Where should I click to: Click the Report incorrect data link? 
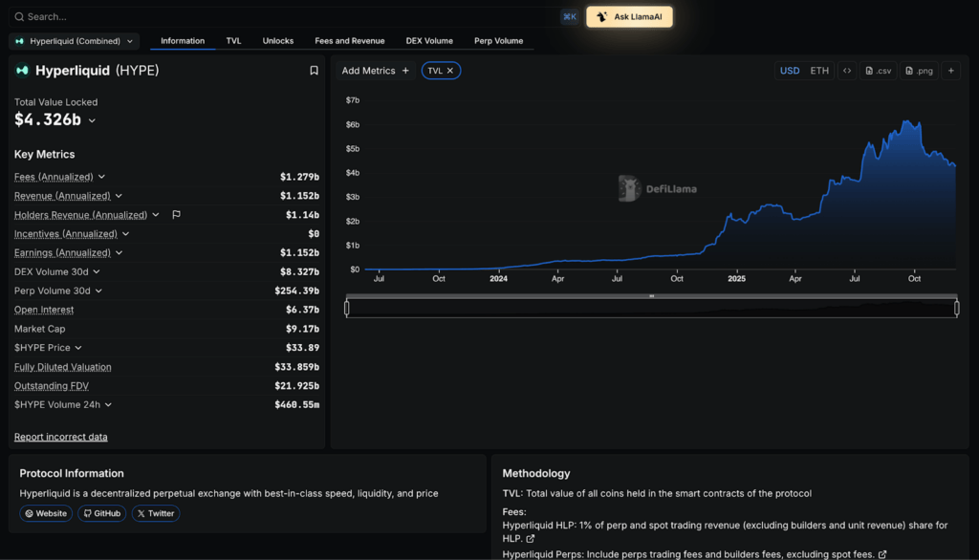click(x=60, y=436)
